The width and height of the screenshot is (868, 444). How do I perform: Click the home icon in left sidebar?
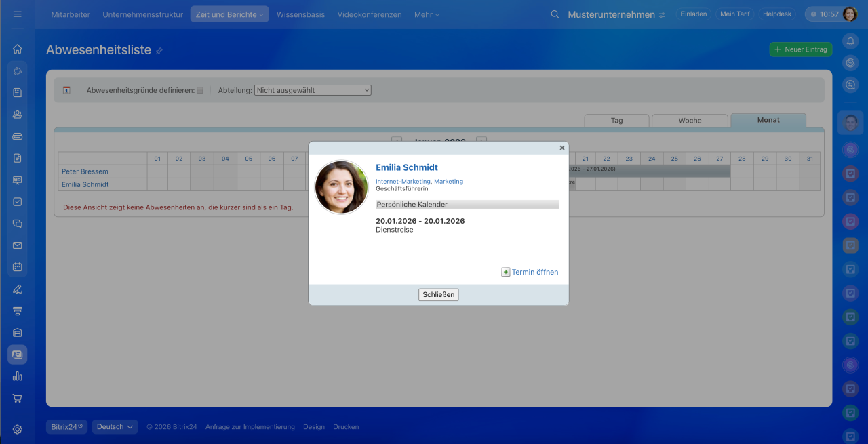(x=18, y=49)
